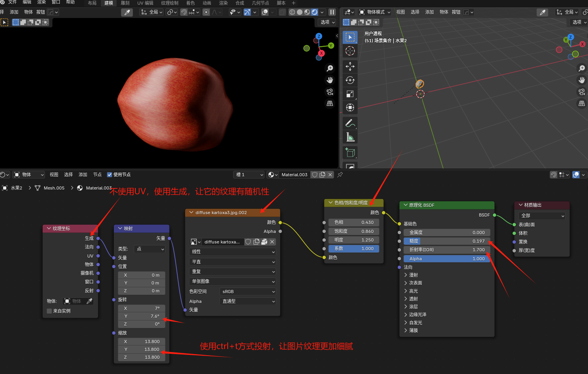Image resolution: width=588 pixels, height=374 pixels.
Task: Select the Measure ruler tool
Action: pos(350,137)
